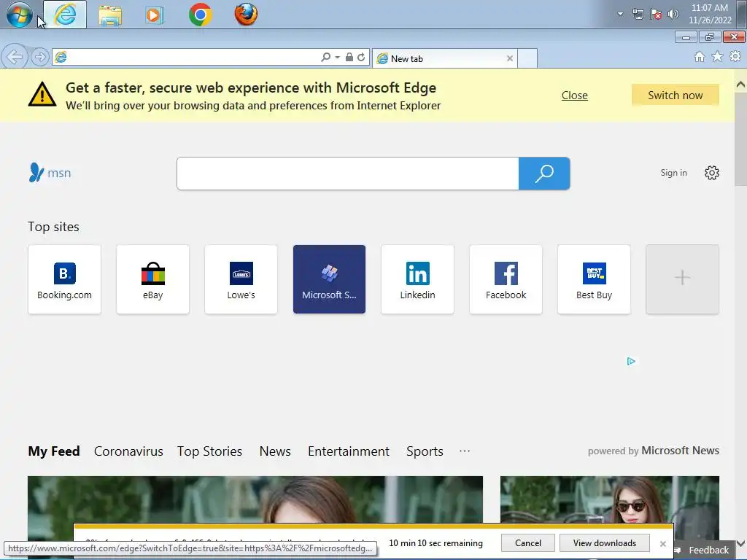747x560 pixels.
Task: Go forward with the Forward arrow
Action: pos(40,57)
